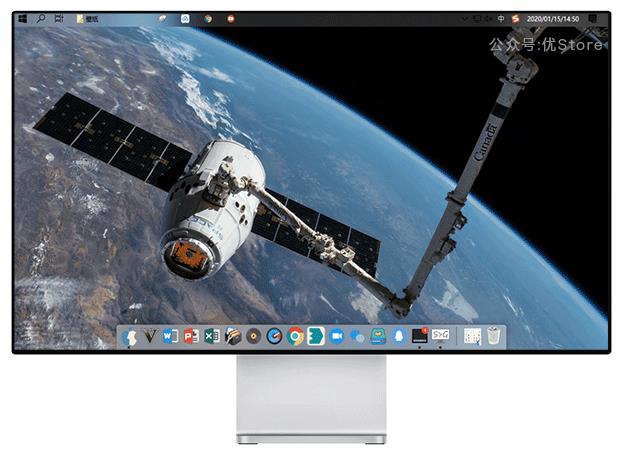Launch Microsoft Word from the dock
Screen dimensions: 624x454
(x=169, y=337)
